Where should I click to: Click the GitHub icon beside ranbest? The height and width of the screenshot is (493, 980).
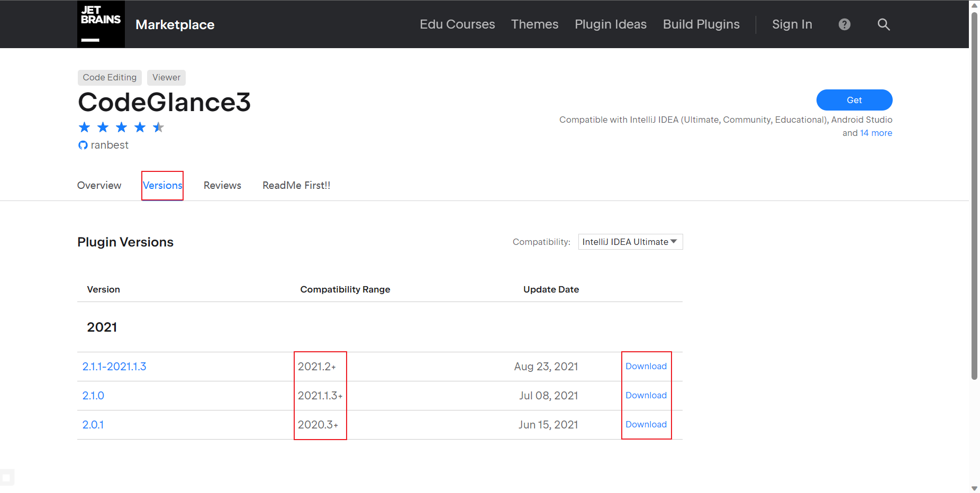click(x=83, y=145)
